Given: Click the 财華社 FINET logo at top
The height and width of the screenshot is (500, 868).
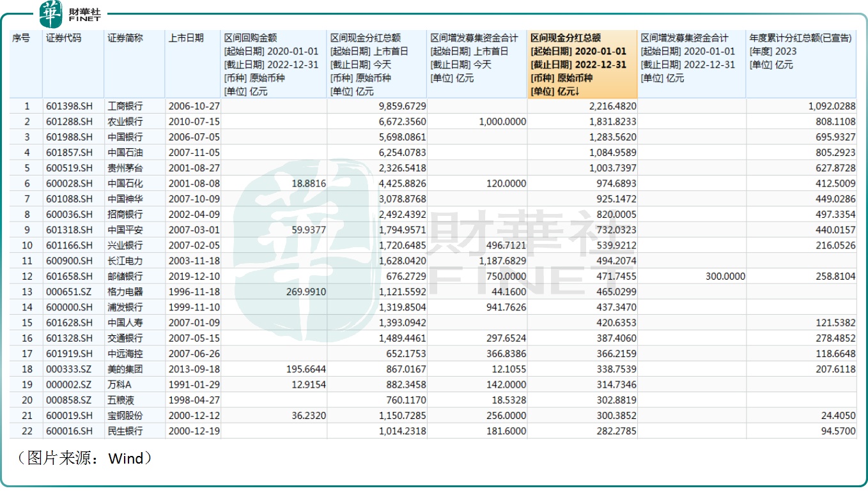Looking at the screenshot, I should (x=69, y=14).
